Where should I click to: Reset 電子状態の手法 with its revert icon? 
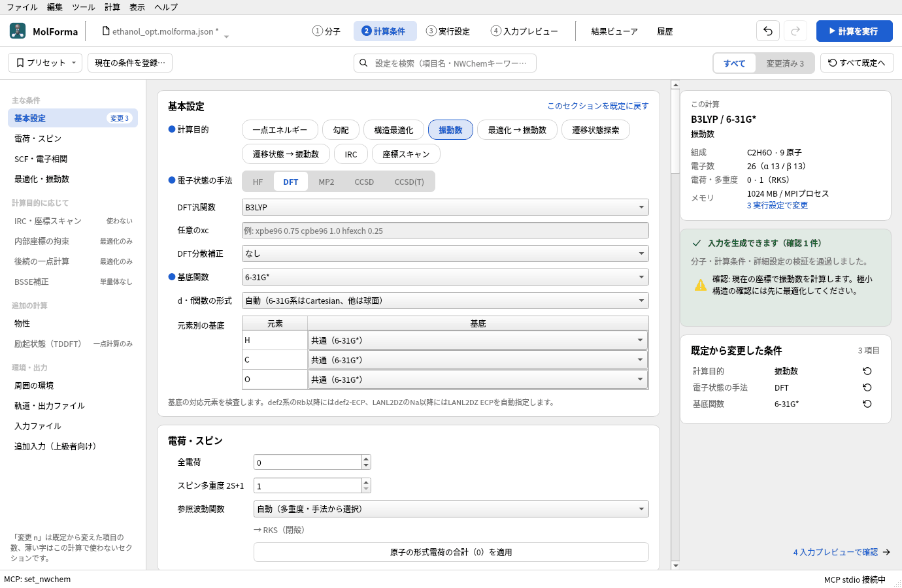click(x=867, y=387)
